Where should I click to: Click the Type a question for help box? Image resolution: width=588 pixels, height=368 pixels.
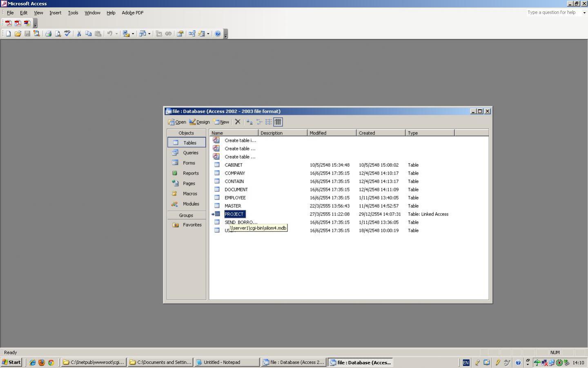pyautogui.click(x=554, y=13)
